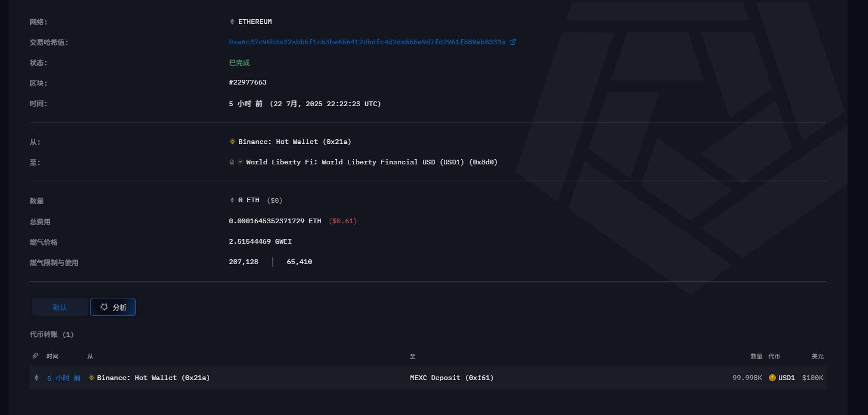Click the total fee 0.0001645352371729 ETH
The height and width of the screenshot is (415, 868).
(x=275, y=221)
